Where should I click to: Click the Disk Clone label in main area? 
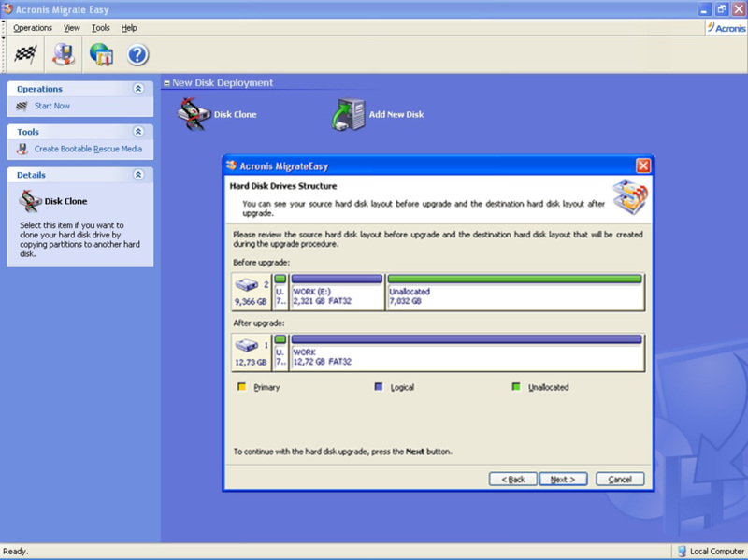[236, 114]
